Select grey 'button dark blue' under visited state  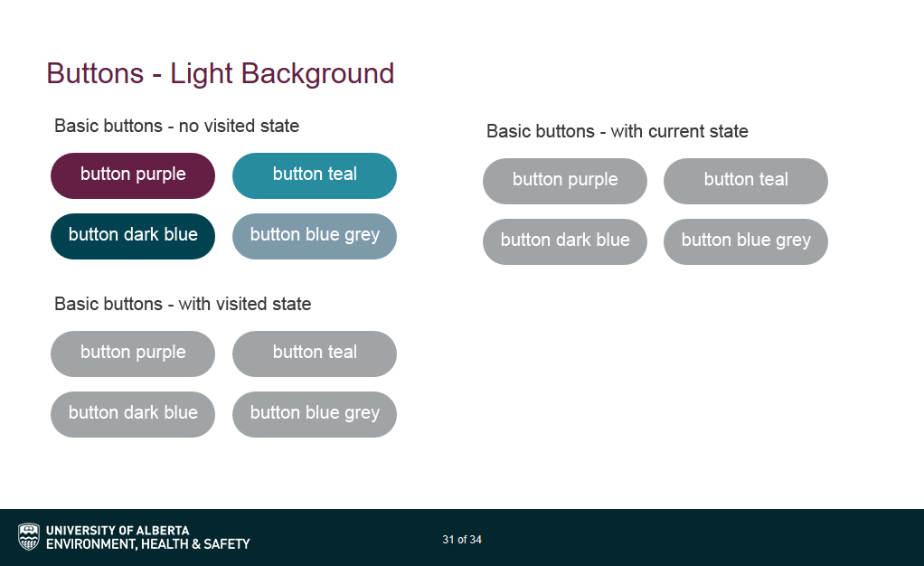133,414
